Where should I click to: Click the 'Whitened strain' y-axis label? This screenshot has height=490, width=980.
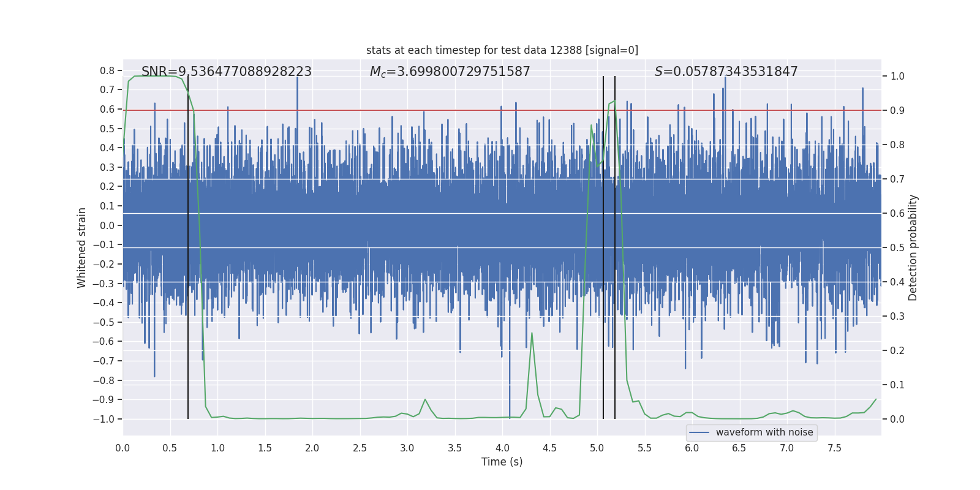click(x=81, y=247)
